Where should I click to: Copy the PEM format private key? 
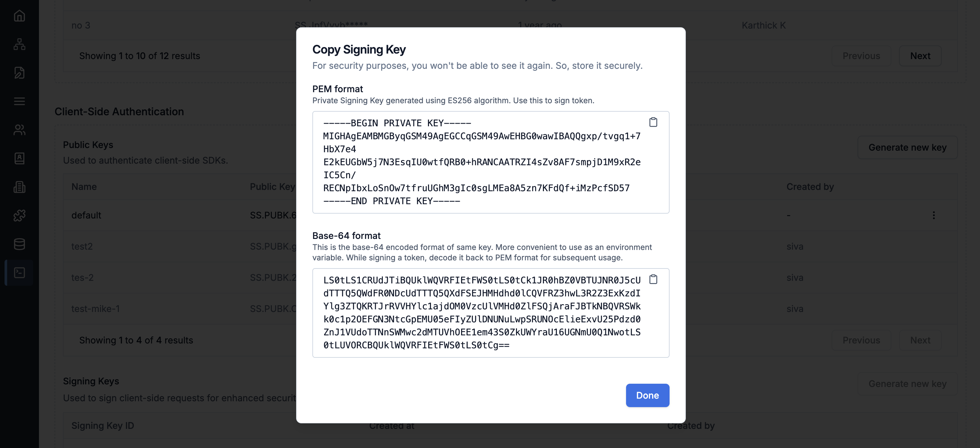(653, 122)
